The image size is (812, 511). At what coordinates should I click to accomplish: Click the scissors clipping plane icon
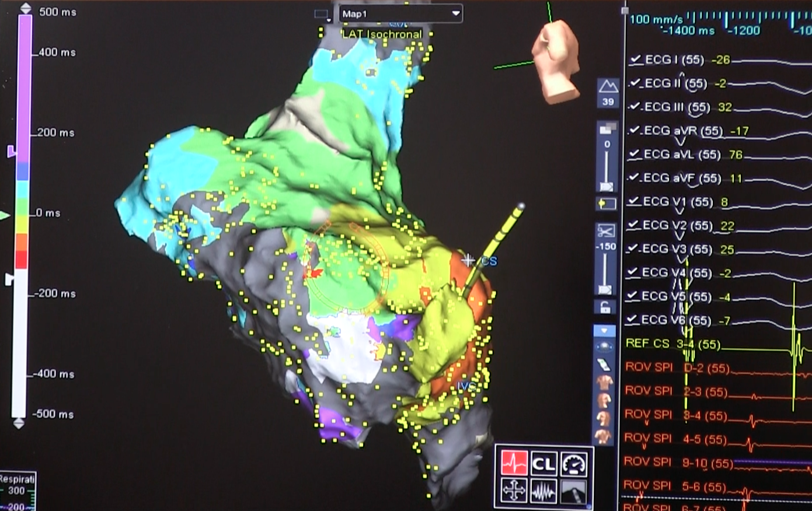pos(605,232)
